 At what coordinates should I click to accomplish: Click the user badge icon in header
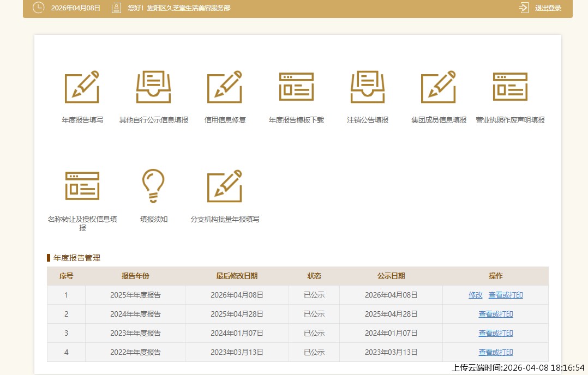click(x=116, y=8)
